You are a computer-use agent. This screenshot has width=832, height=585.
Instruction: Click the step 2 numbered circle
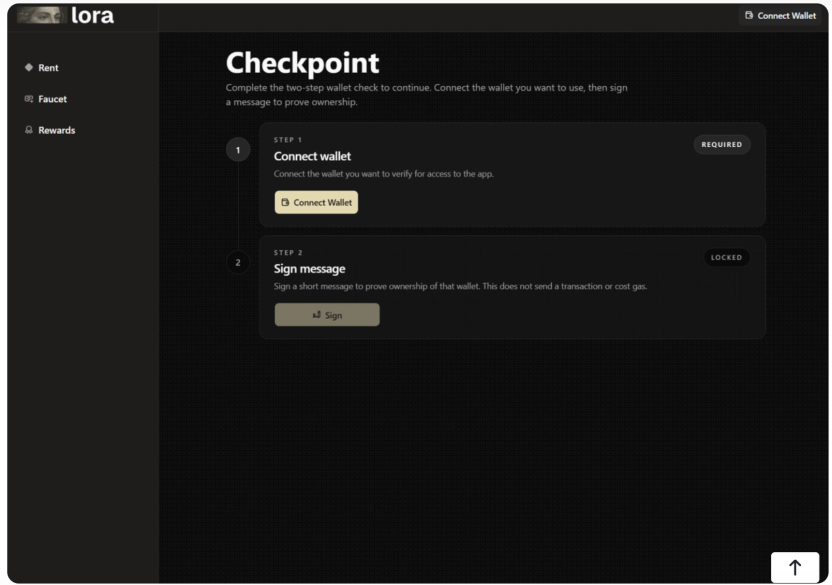click(238, 262)
